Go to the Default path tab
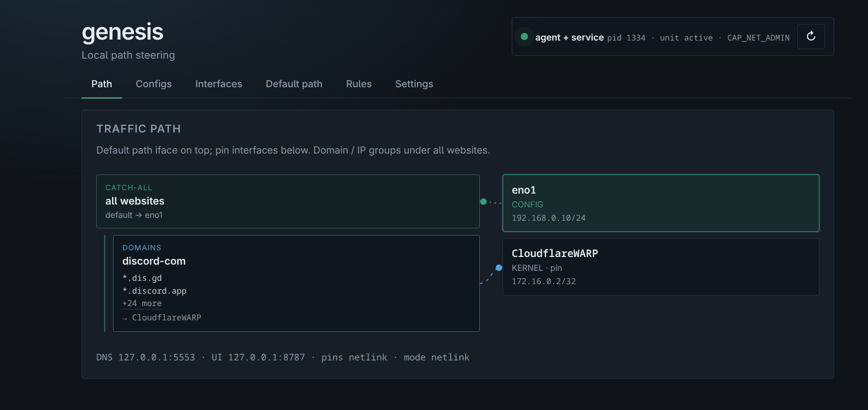868x410 pixels. (294, 84)
